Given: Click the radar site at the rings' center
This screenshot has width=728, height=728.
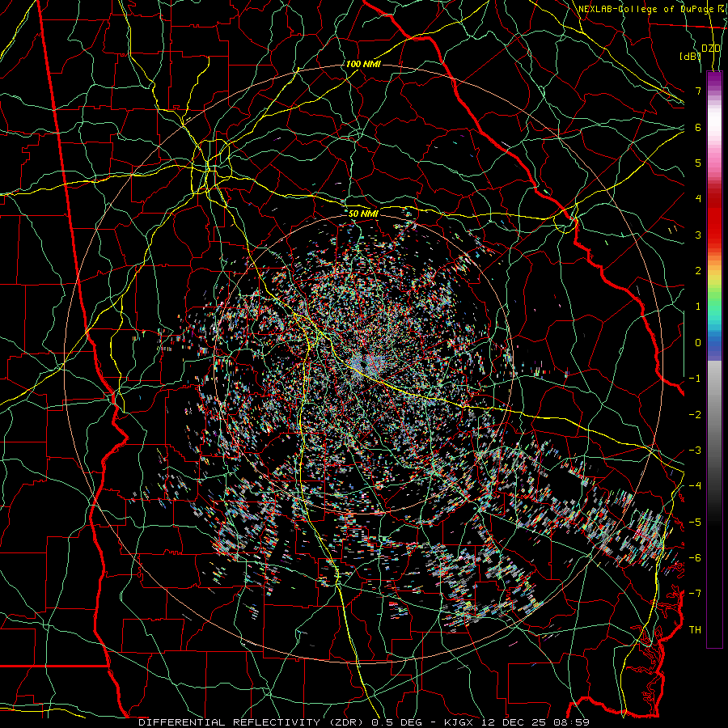Looking at the screenshot, I should (363, 365).
